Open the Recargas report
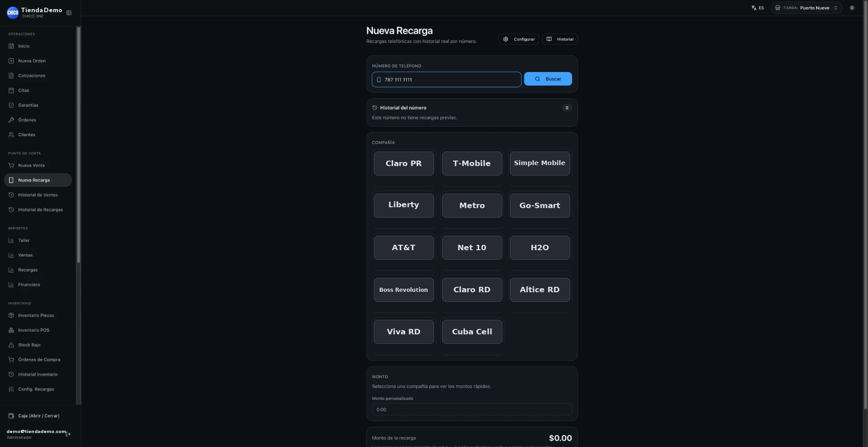The width and height of the screenshot is (868, 447). pyautogui.click(x=38, y=270)
